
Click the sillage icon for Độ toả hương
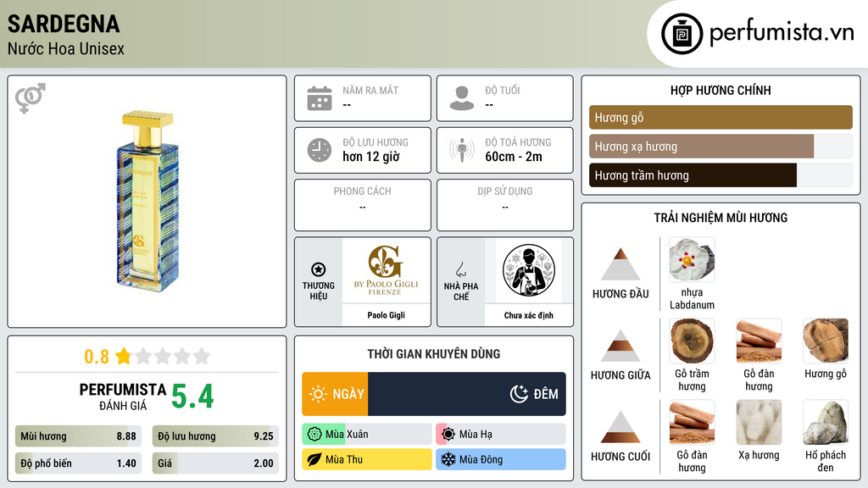[x=462, y=150]
